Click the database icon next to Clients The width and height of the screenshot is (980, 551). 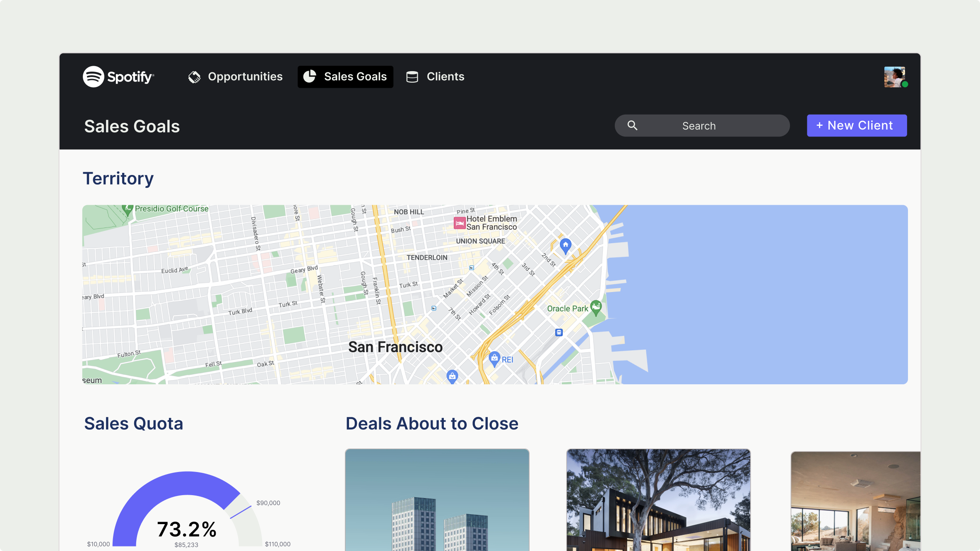point(412,77)
